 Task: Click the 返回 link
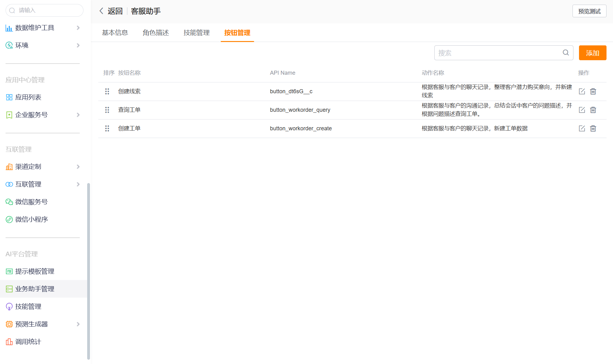(x=115, y=11)
